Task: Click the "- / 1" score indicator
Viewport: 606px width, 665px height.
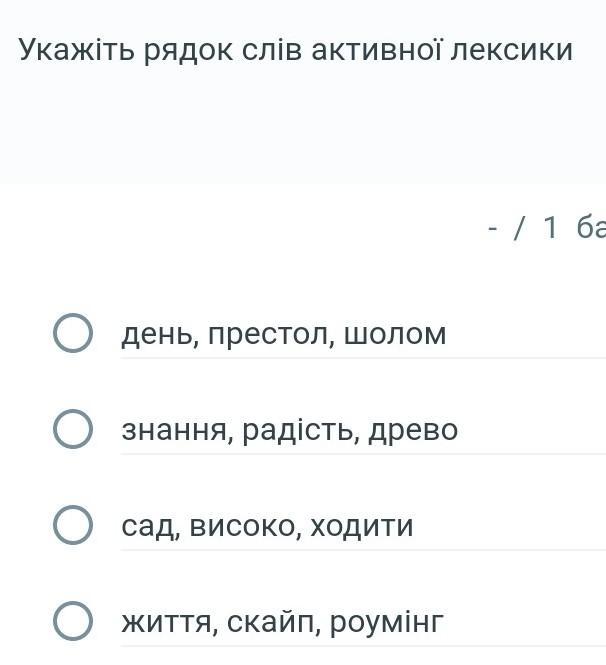Action: pos(522,227)
